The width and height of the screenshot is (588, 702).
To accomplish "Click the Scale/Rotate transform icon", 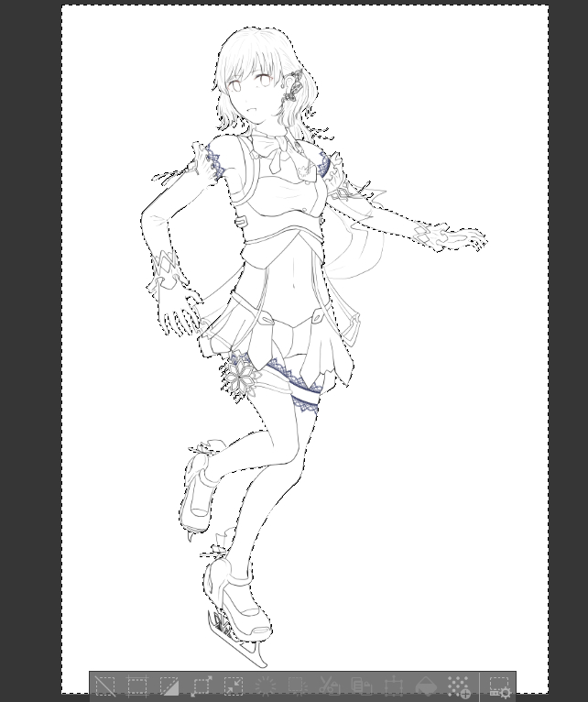I will point(394,686).
